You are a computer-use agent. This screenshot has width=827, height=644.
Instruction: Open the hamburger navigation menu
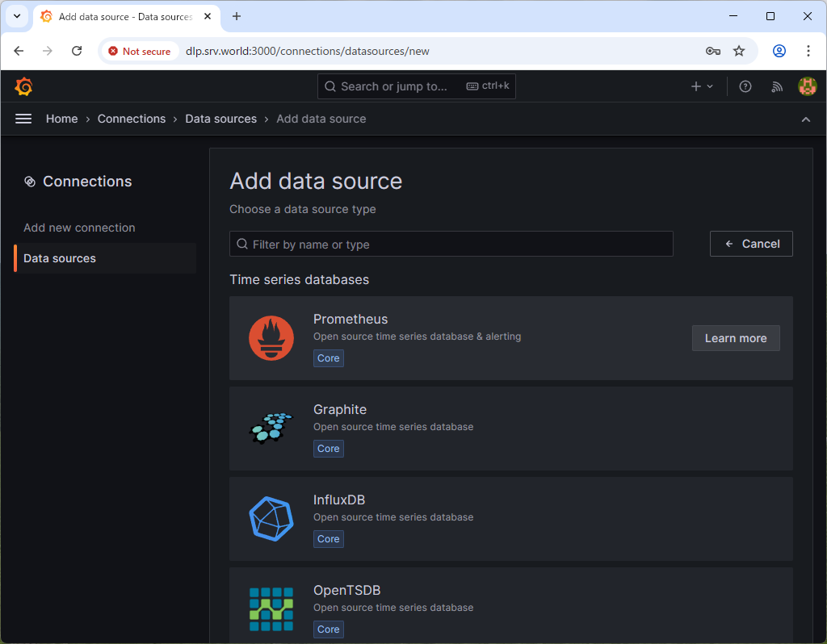pos(23,119)
